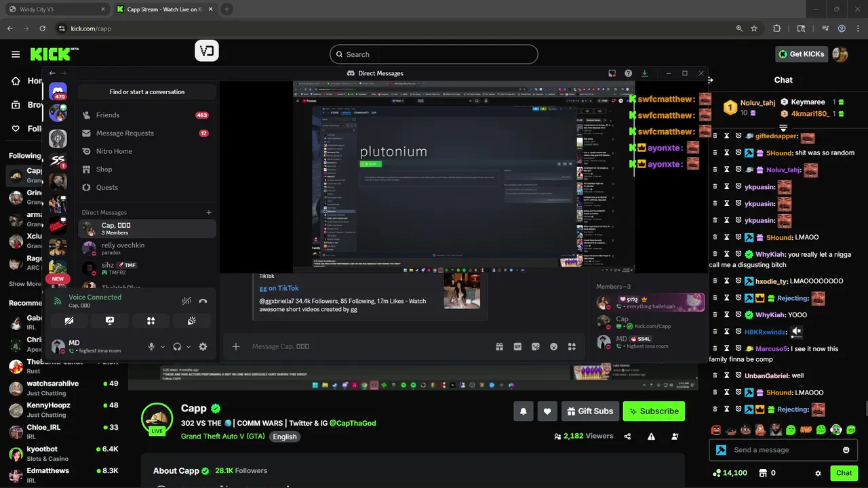
Task: Focus the Kick search box
Action: point(434,54)
